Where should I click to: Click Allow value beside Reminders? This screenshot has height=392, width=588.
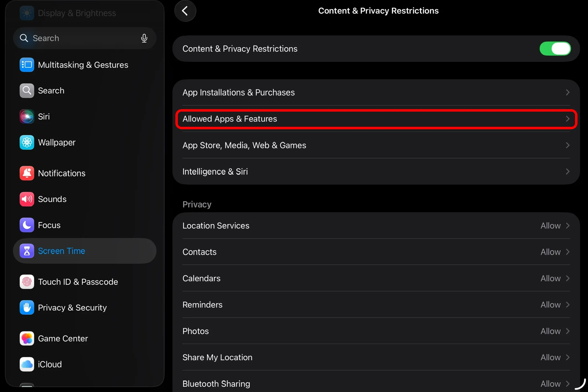coord(550,305)
